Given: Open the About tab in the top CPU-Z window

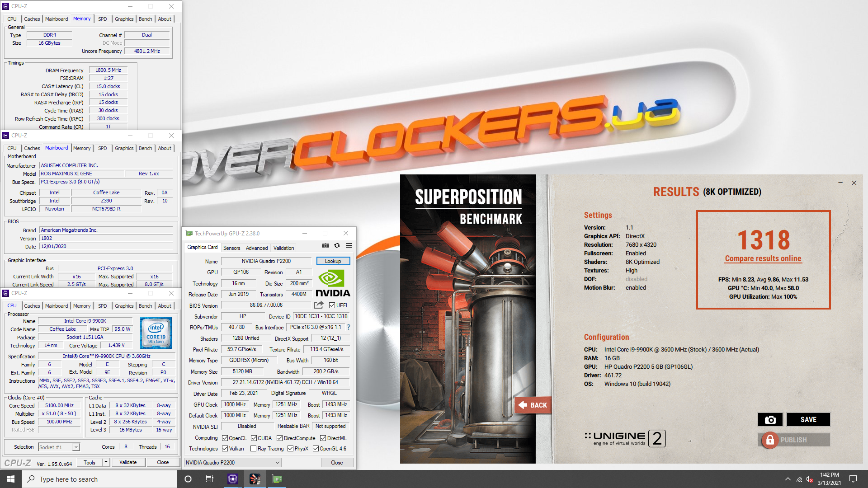Looking at the screenshot, I should click(165, 19).
